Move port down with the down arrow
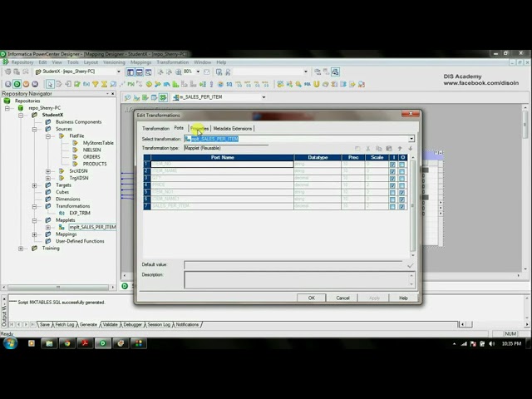 click(x=410, y=149)
